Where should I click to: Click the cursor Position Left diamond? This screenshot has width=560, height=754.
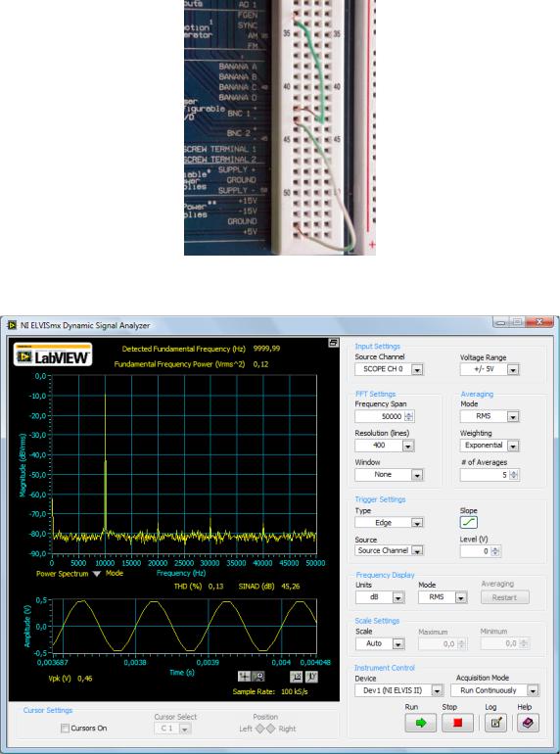260,729
